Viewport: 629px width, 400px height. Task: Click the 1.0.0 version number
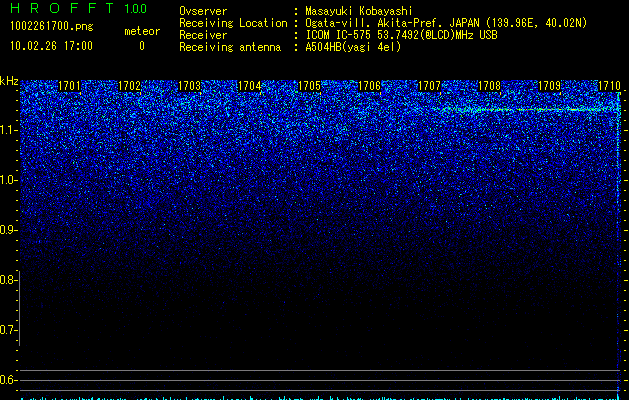point(136,9)
